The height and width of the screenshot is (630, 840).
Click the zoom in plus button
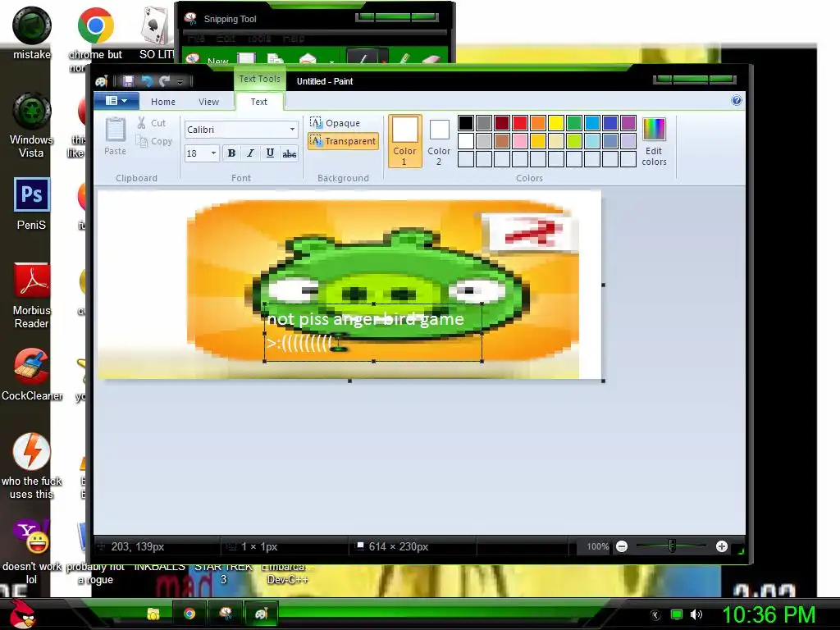722,546
